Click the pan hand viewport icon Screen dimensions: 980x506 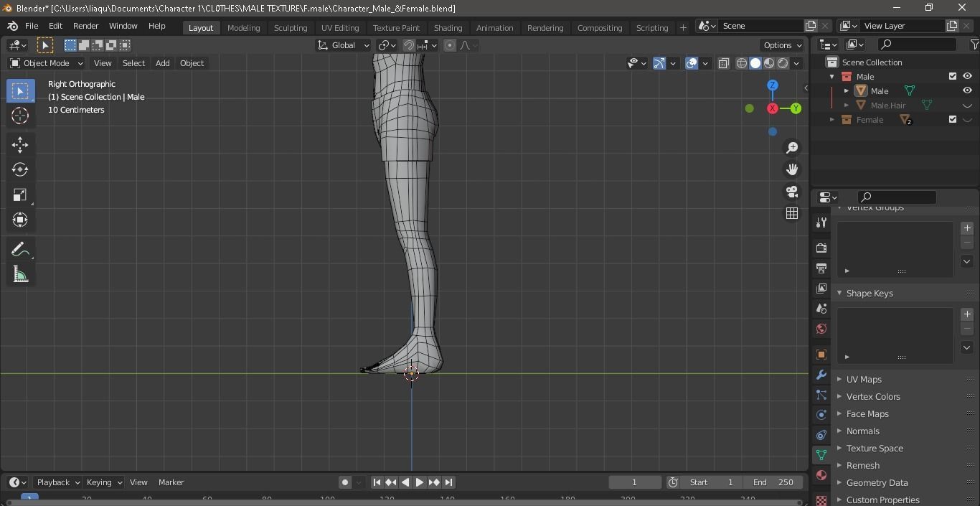point(792,169)
